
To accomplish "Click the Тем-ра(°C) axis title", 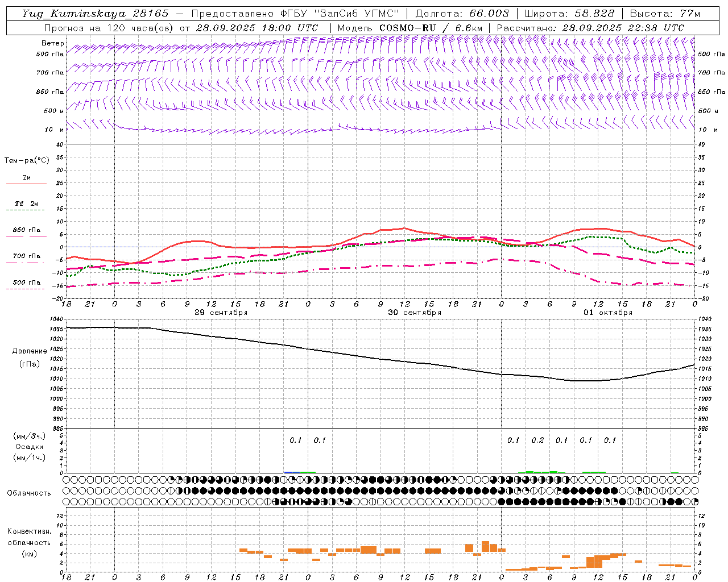I will coord(27,161).
